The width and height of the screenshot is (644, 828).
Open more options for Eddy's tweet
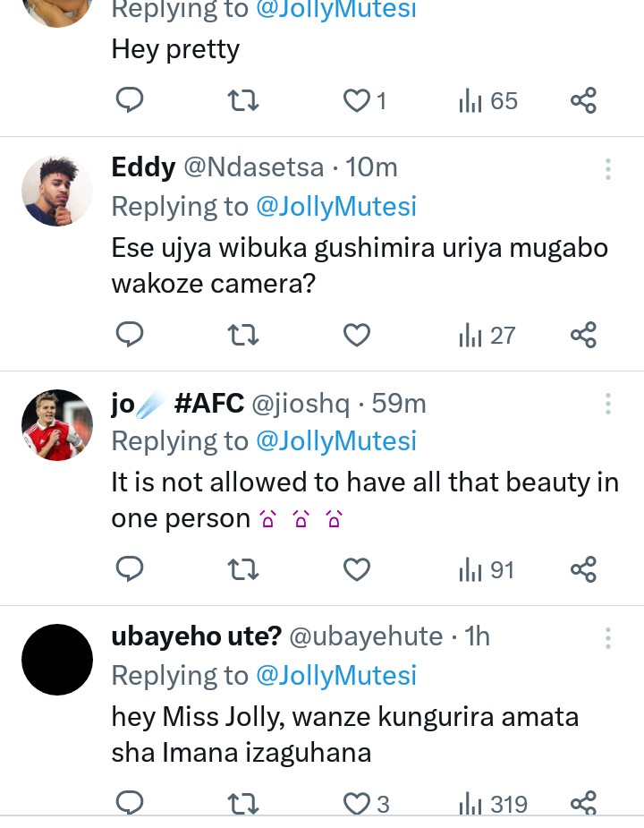tap(608, 169)
